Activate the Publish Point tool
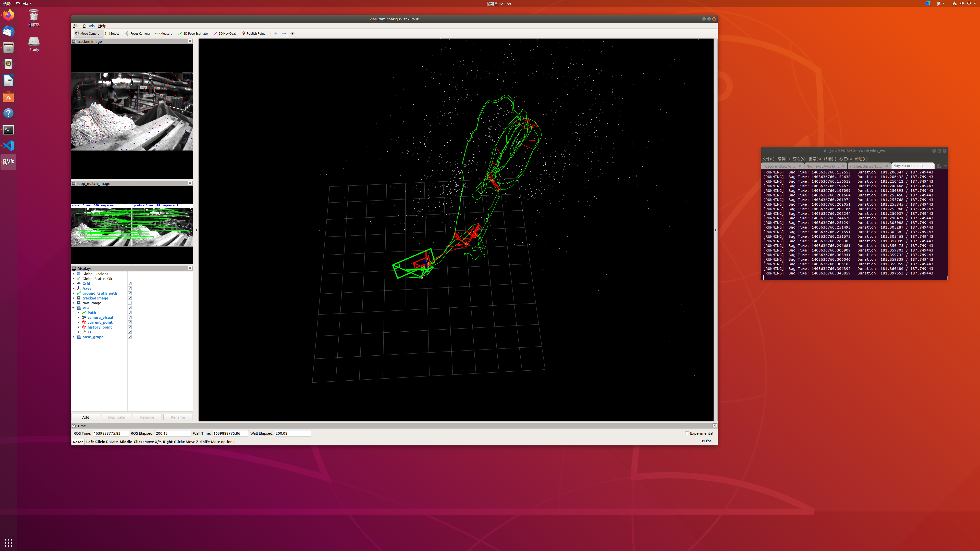 coord(253,33)
